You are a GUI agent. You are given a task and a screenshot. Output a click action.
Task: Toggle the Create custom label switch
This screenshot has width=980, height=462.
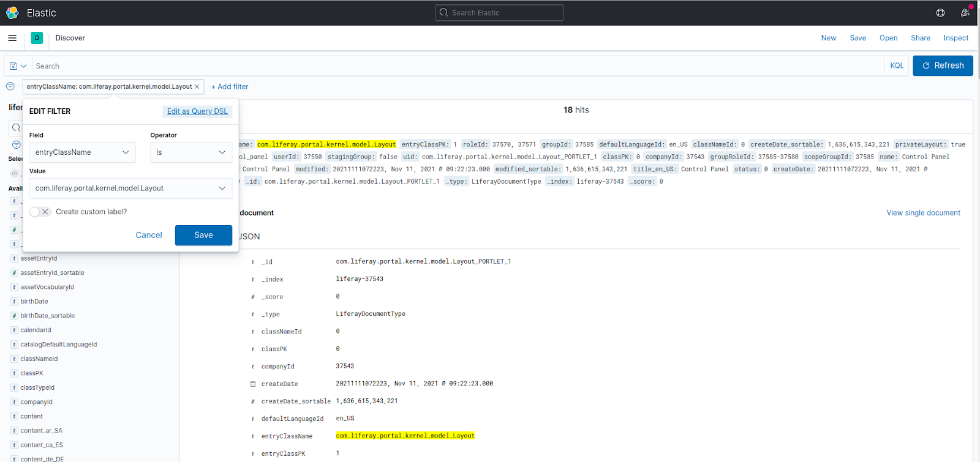(40, 212)
